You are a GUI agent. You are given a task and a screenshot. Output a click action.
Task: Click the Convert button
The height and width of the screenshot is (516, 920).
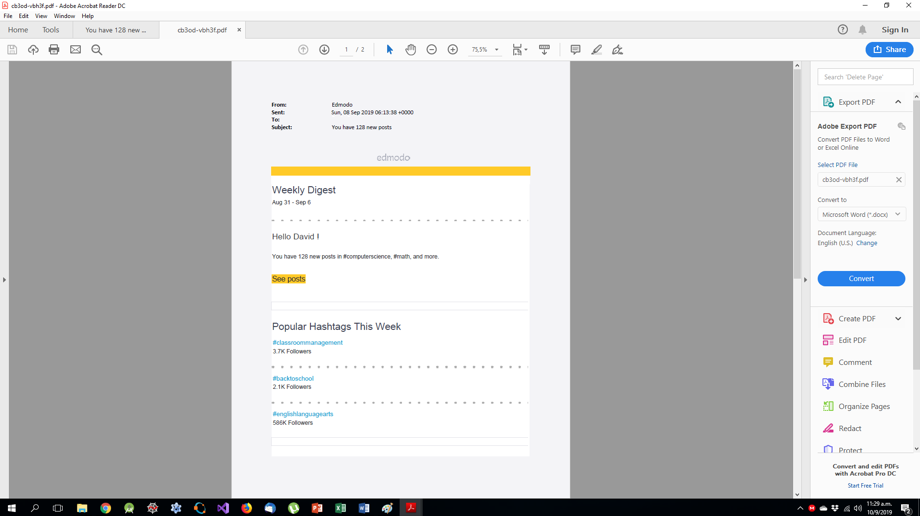(861, 279)
